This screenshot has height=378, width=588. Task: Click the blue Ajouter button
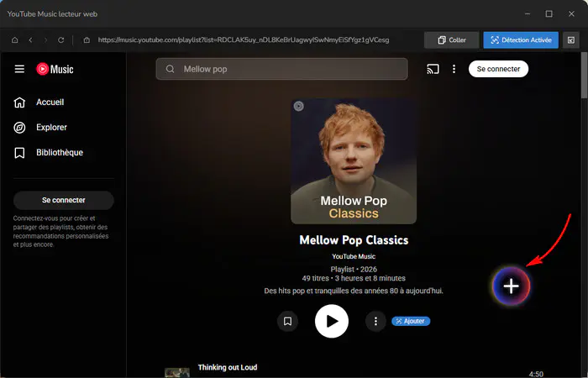pos(411,322)
